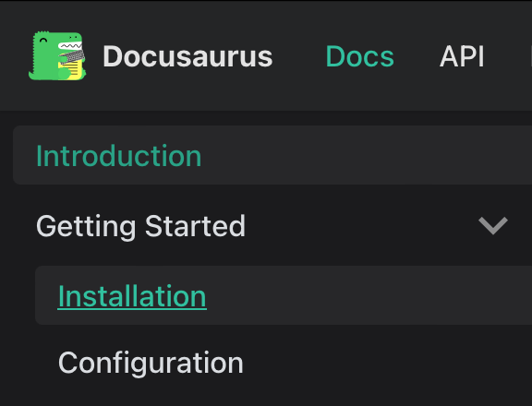Open the Docs navbar item
Image resolution: width=532 pixels, height=406 pixels.
click(x=359, y=56)
